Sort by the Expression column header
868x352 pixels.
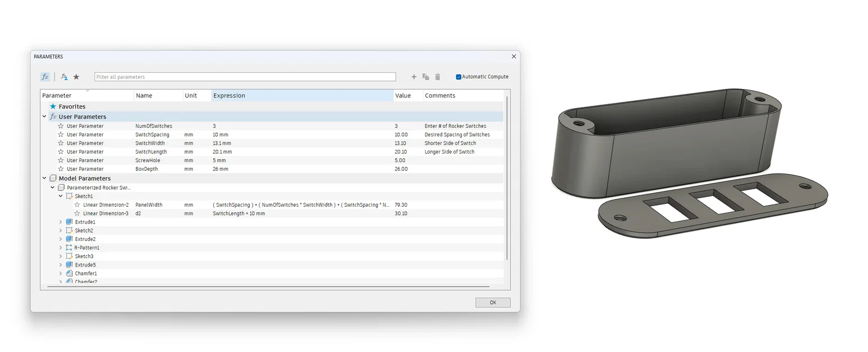(x=302, y=96)
